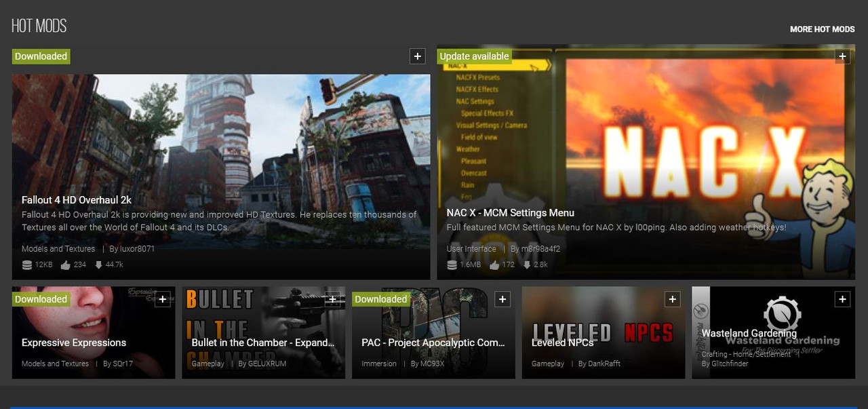Click downloads arrow icon on Fallout HD Overhaul
The height and width of the screenshot is (409, 868).
pyautogui.click(x=98, y=265)
